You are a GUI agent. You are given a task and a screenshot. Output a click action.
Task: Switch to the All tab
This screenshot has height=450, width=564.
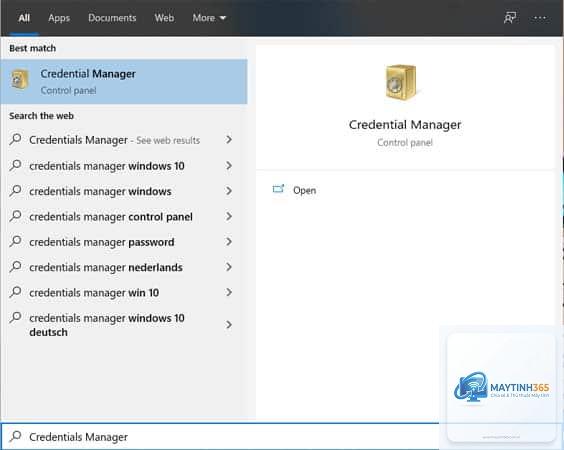pyautogui.click(x=24, y=18)
